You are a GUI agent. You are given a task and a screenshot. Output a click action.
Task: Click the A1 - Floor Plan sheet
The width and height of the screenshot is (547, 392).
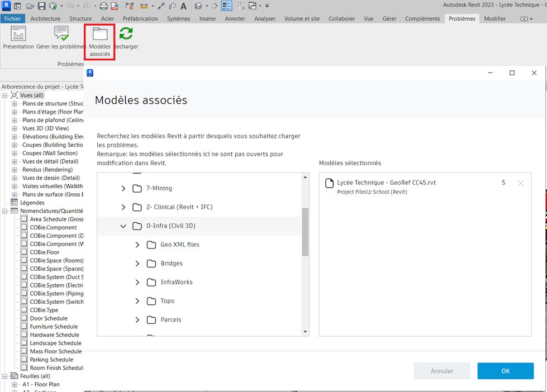pyautogui.click(x=41, y=384)
